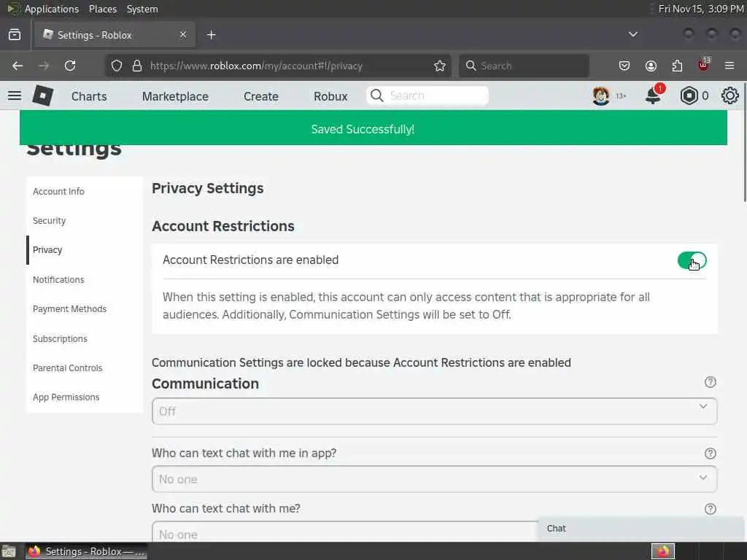Click the Firefox search box
747x560 pixels.
click(x=524, y=66)
